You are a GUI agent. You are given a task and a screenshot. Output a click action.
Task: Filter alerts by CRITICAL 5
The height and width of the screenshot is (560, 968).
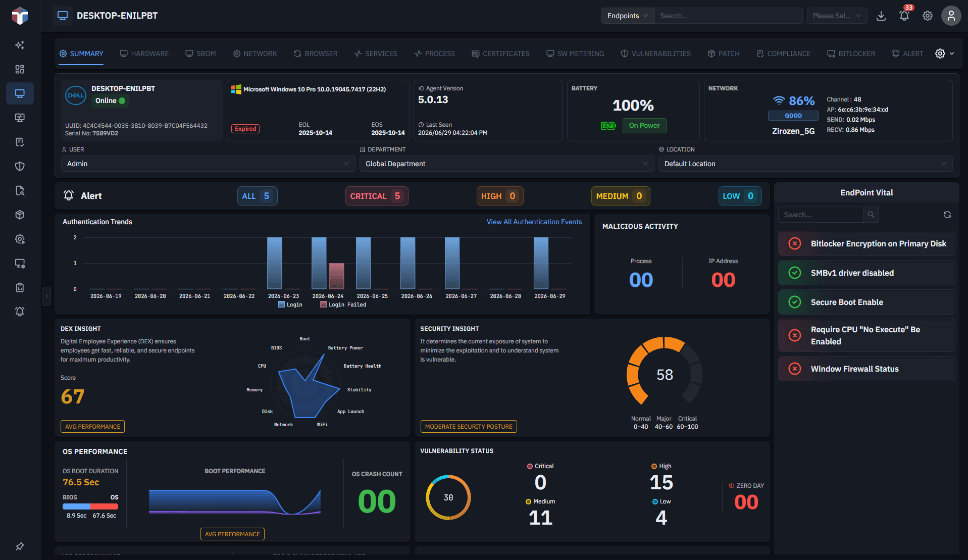(x=377, y=196)
